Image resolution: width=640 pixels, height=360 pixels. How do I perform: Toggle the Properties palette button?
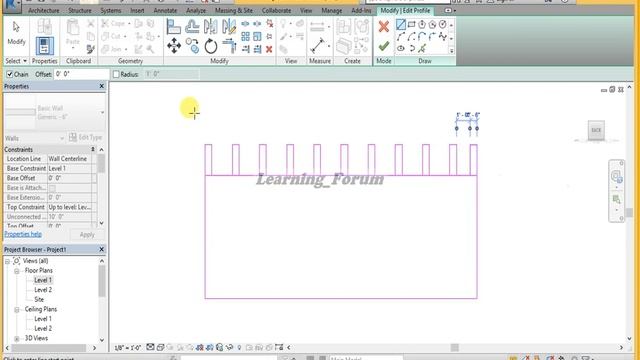click(44, 45)
